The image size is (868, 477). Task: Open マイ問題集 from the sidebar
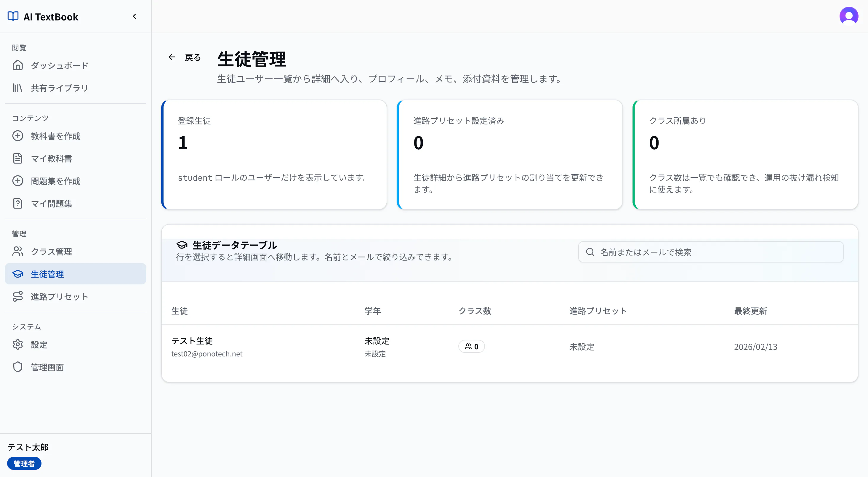coord(76,204)
